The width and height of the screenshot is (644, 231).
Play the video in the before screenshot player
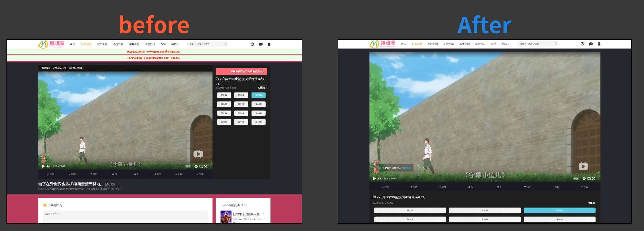43,166
